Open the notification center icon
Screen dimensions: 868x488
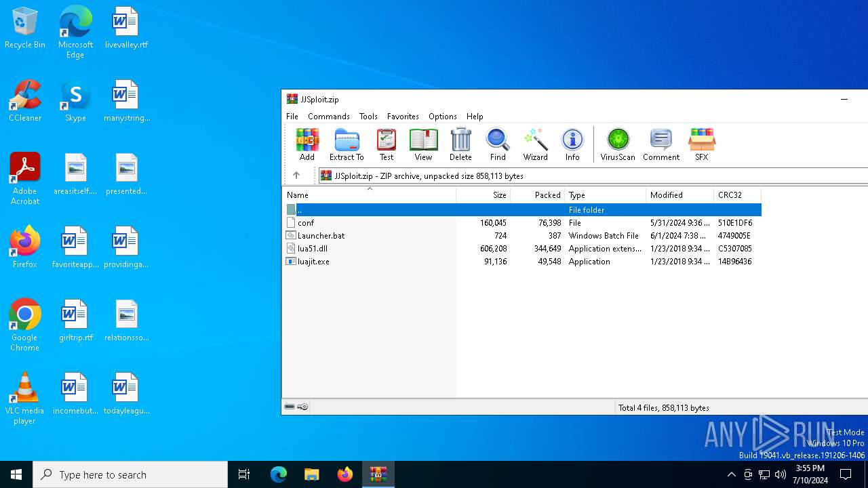click(846, 474)
